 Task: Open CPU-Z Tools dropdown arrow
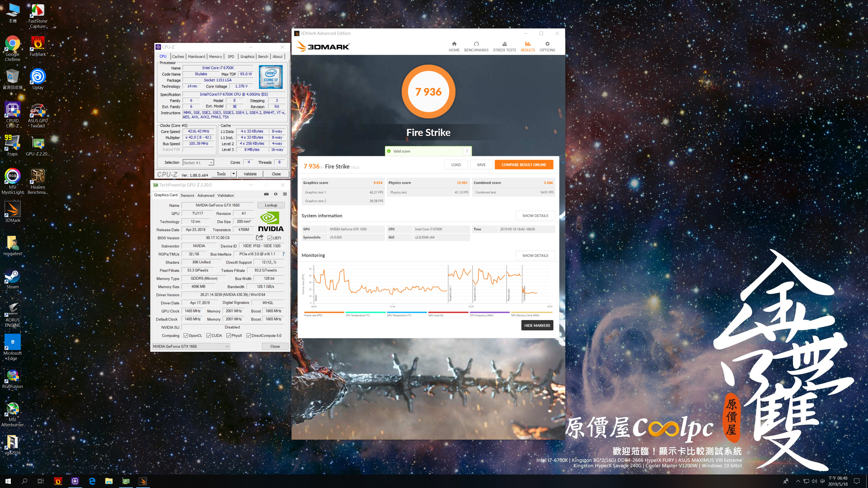coord(234,174)
